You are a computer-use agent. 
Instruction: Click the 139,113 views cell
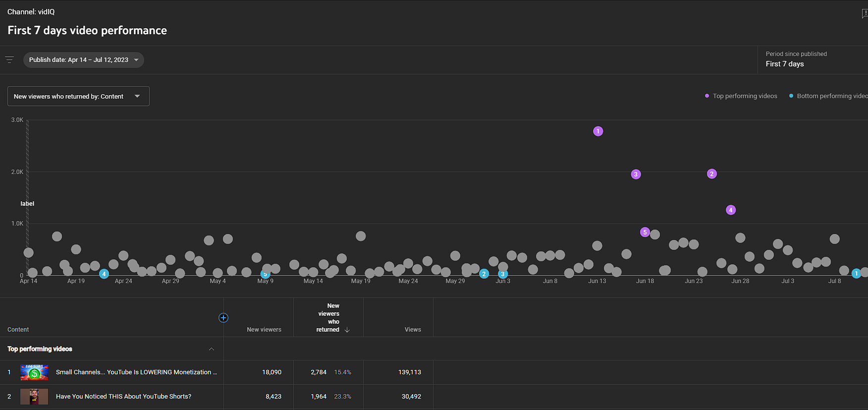click(x=410, y=372)
